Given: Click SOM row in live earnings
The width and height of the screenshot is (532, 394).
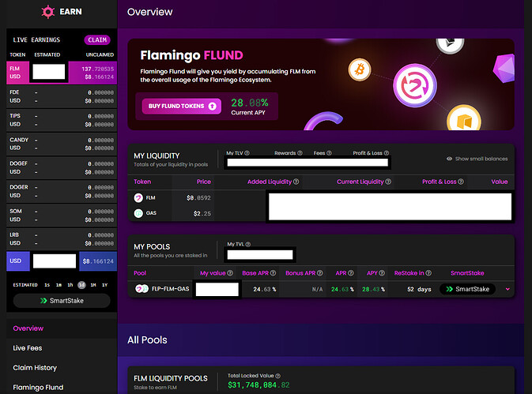Looking at the screenshot, I should click(62, 215).
